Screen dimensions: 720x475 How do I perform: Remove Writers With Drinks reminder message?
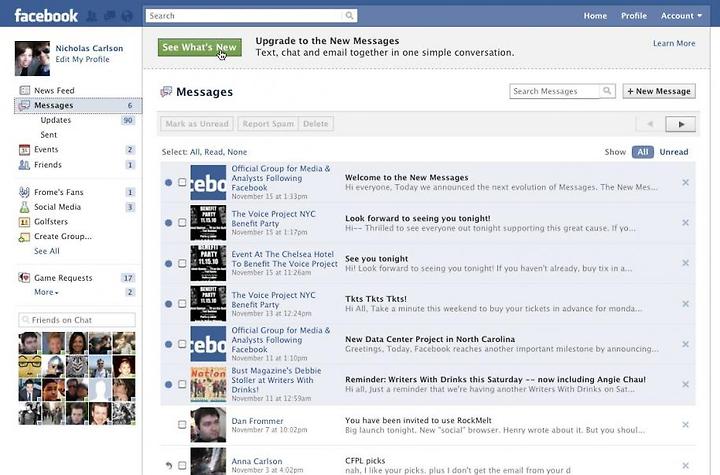[x=685, y=384]
